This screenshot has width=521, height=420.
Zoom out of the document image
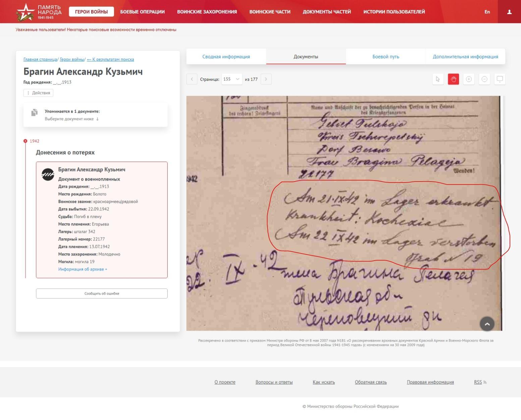(484, 79)
